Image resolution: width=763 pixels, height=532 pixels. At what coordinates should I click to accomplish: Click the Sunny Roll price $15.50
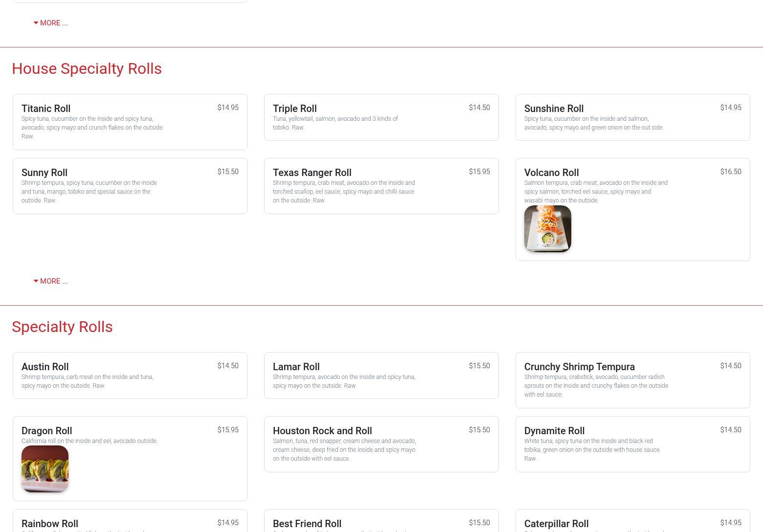(x=228, y=172)
